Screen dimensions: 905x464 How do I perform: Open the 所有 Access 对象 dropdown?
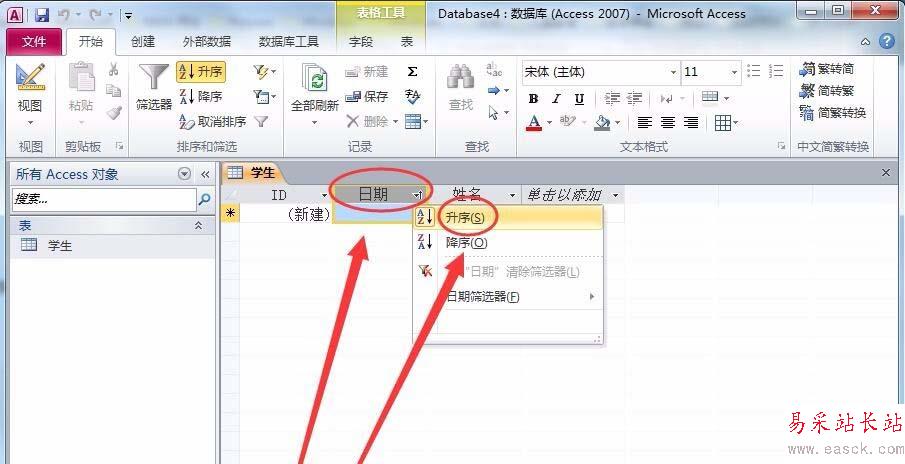(x=184, y=174)
